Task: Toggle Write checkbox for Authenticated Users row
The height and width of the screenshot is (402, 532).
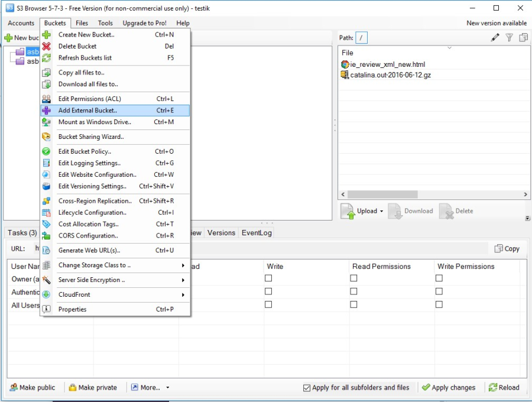Action: [268, 291]
